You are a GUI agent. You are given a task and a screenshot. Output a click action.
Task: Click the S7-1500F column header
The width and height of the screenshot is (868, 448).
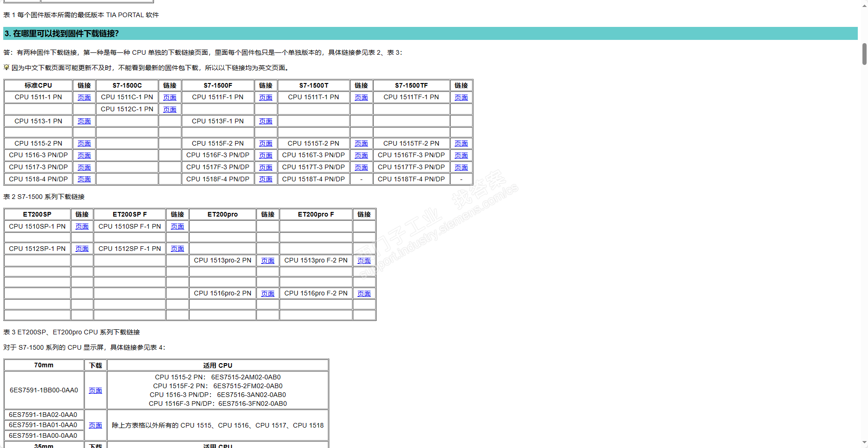pos(218,85)
